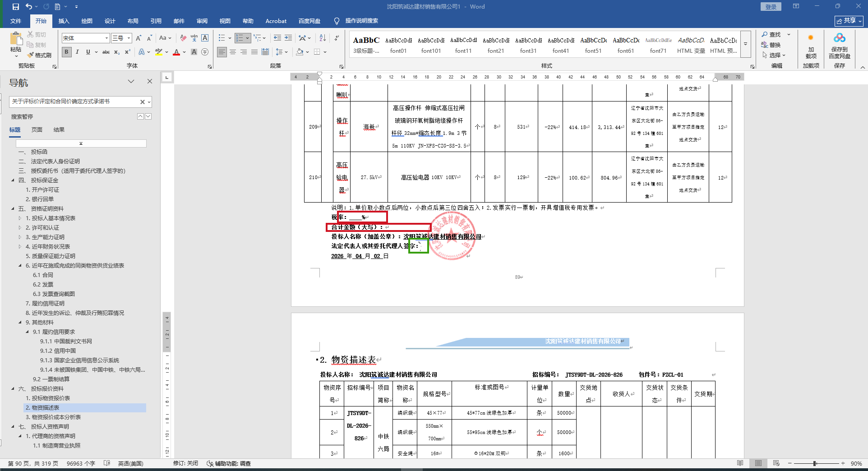The image size is (868, 471).
Task: Open the 审阅 (Review) ribbon tab
Action: pyautogui.click(x=202, y=21)
